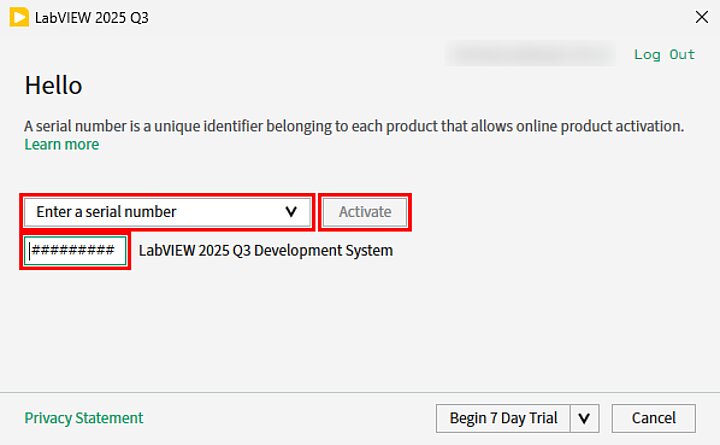
Task: Open the Privacy Statement link
Action: [x=84, y=418]
